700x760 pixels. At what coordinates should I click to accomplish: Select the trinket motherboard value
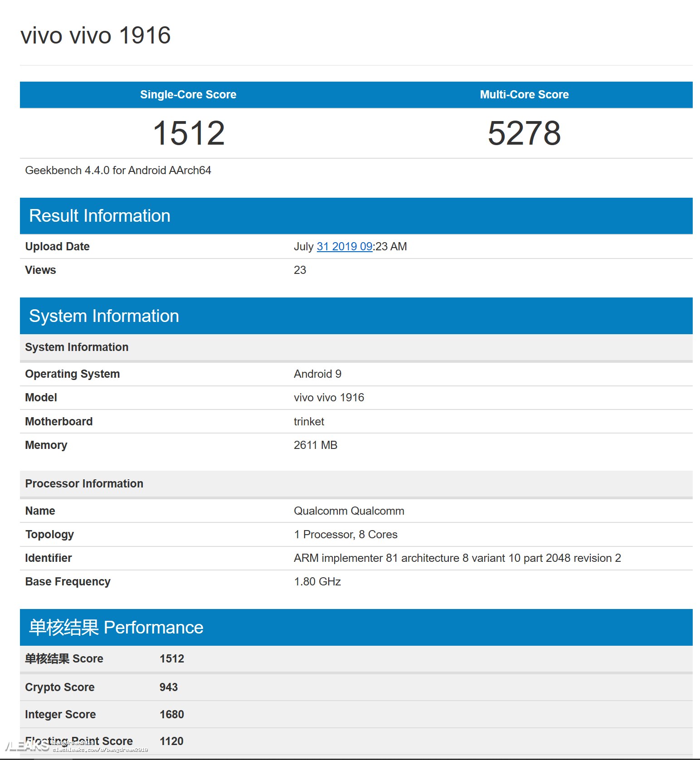point(309,422)
